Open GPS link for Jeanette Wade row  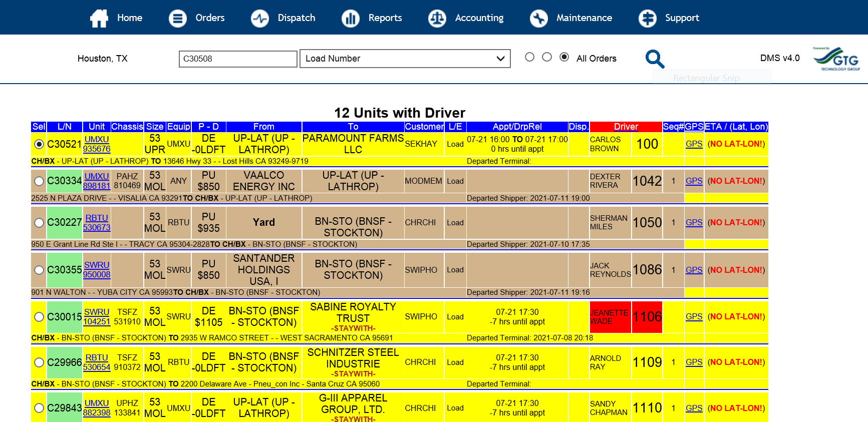click(x=694, y=317)
